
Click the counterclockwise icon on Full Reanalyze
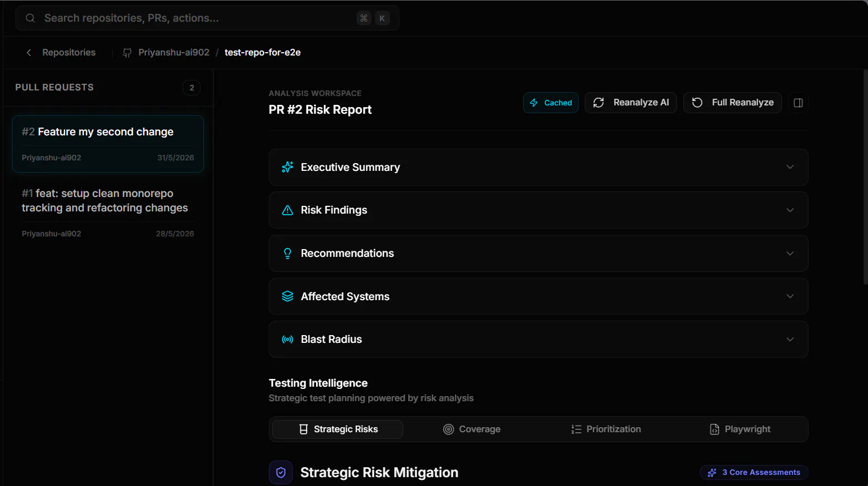(698, 103)
